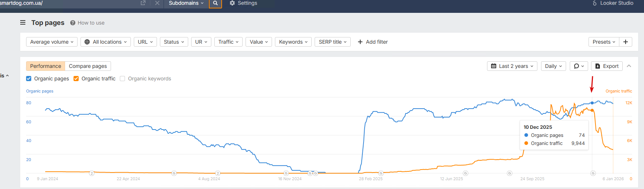The width and height of the screenshot is (644, 189).
Task: Open the hamburger menu beside Top pages
Action: click(x=23, y=22)
